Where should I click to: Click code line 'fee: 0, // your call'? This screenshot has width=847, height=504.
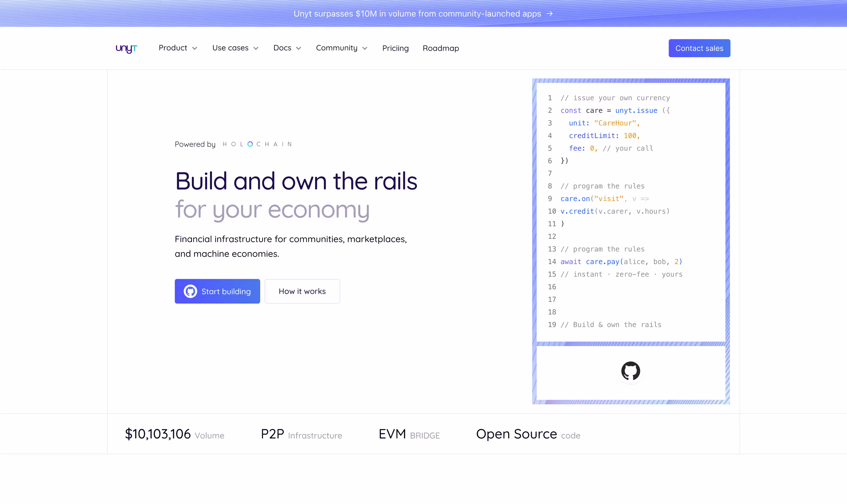(611, 148)
